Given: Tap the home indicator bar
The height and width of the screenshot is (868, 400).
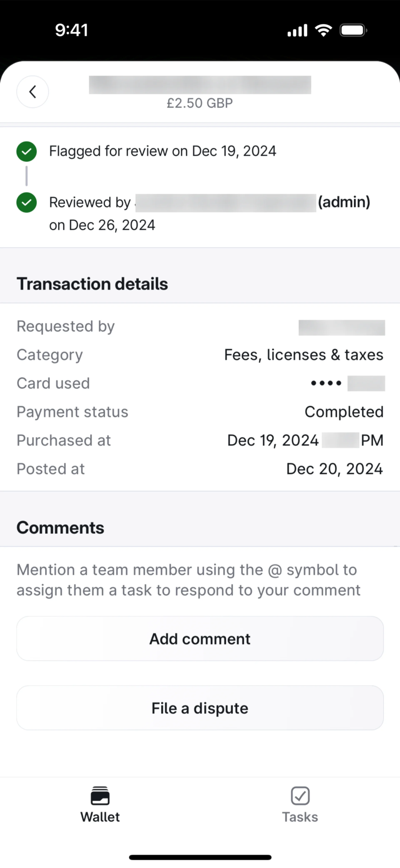Looking at the screenshot, I should [200, 857].
